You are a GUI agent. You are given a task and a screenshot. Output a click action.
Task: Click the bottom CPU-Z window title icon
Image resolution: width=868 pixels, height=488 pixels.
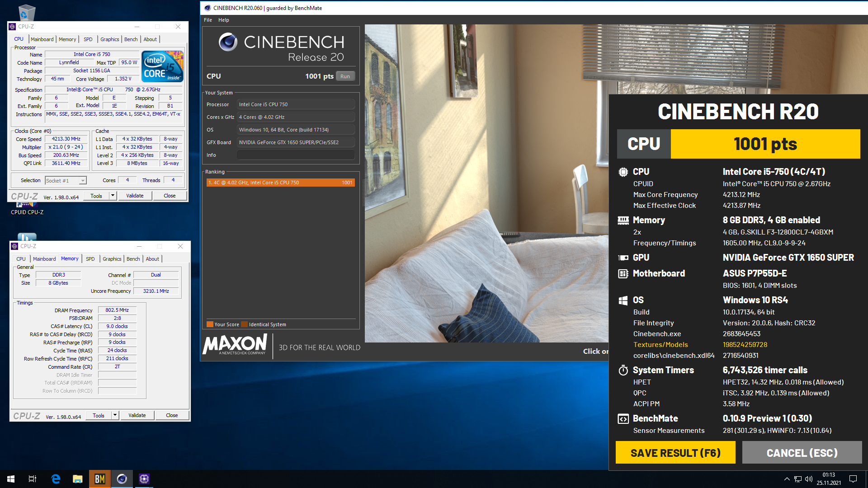coord(14,246)
